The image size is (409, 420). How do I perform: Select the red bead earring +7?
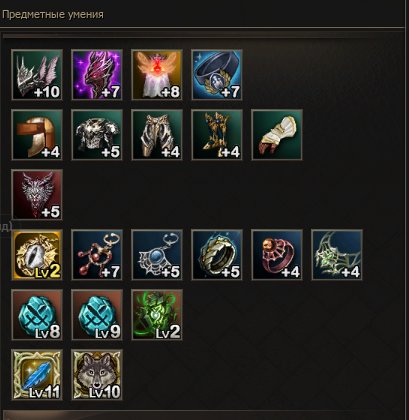[x=97, y=255]
